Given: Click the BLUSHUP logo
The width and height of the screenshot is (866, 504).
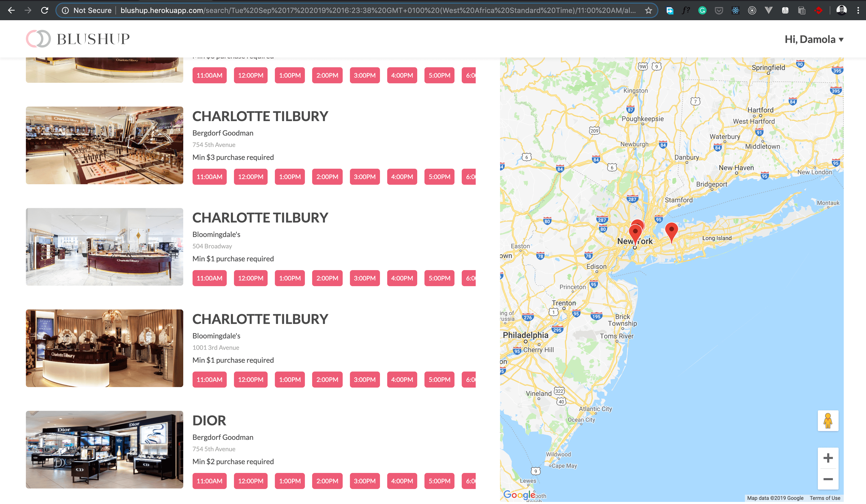Looking at the screenshot, I should click(x=78, y=39).
